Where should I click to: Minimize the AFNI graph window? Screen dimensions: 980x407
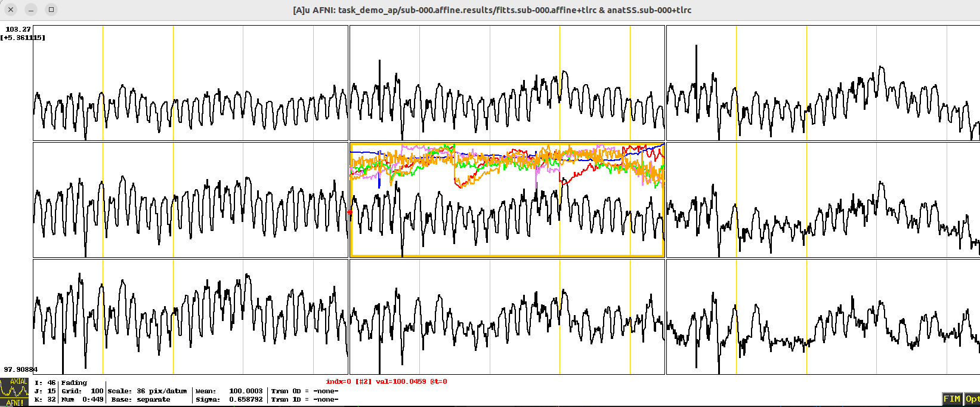[31, 10]
